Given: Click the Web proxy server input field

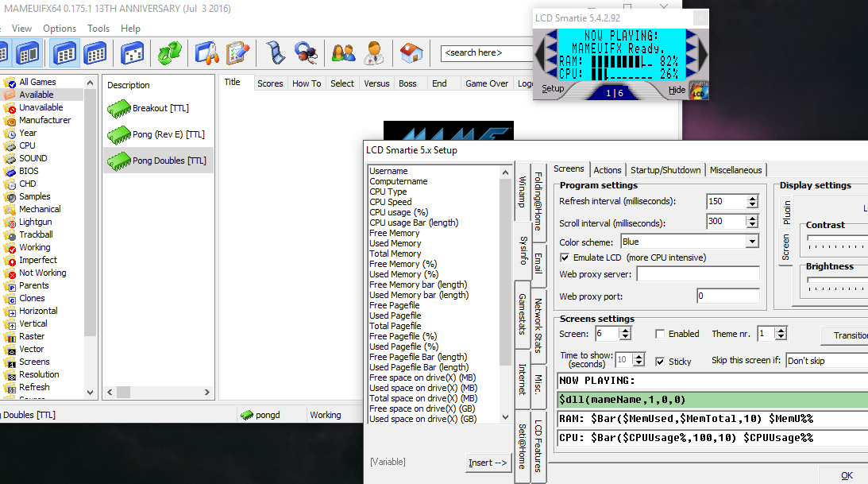Looking at the screenshot, I should tap(697, 274).
